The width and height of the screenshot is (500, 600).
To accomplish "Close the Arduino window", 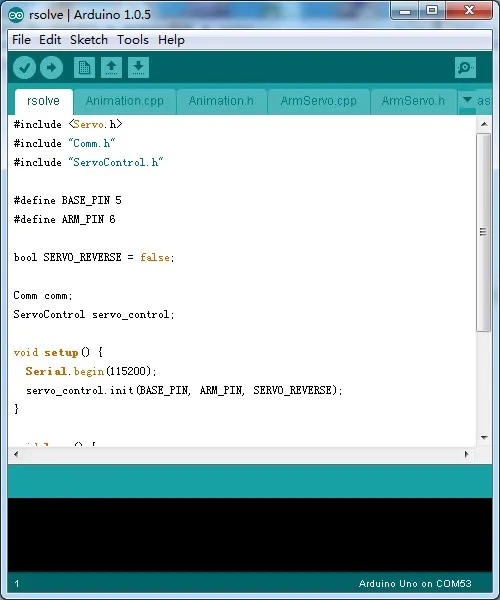I will pyautogui.click(x=469, y=10).
